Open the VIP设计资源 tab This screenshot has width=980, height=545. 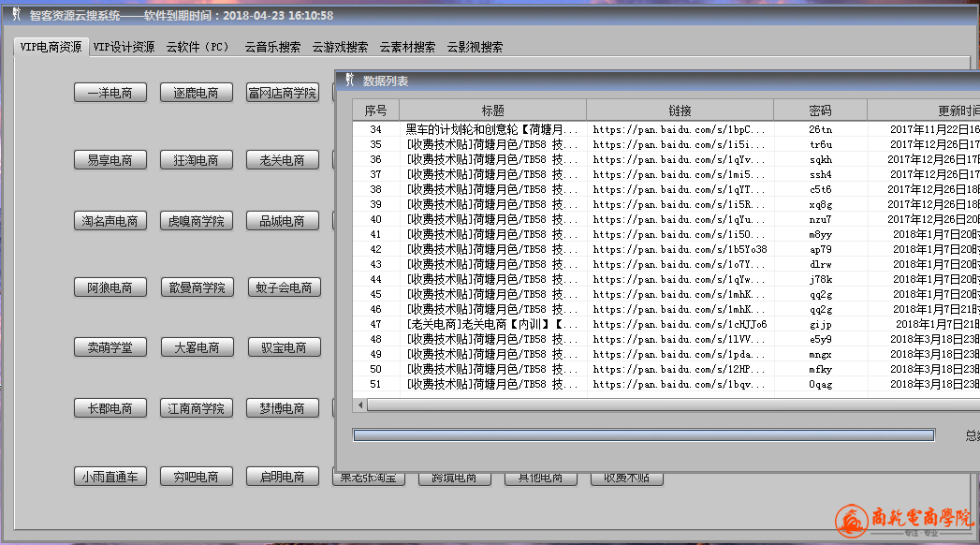click(124, 47)
